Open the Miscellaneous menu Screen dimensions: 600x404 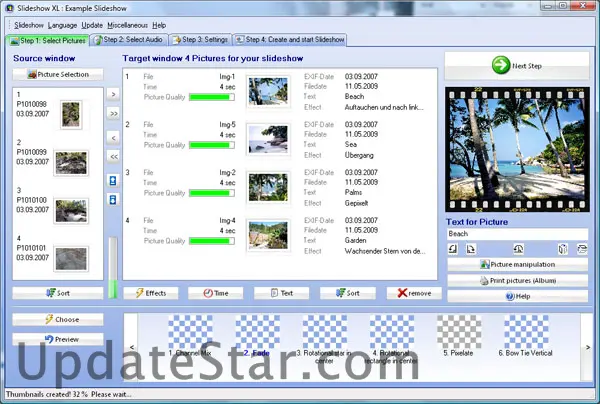click(x=127, y=25)
